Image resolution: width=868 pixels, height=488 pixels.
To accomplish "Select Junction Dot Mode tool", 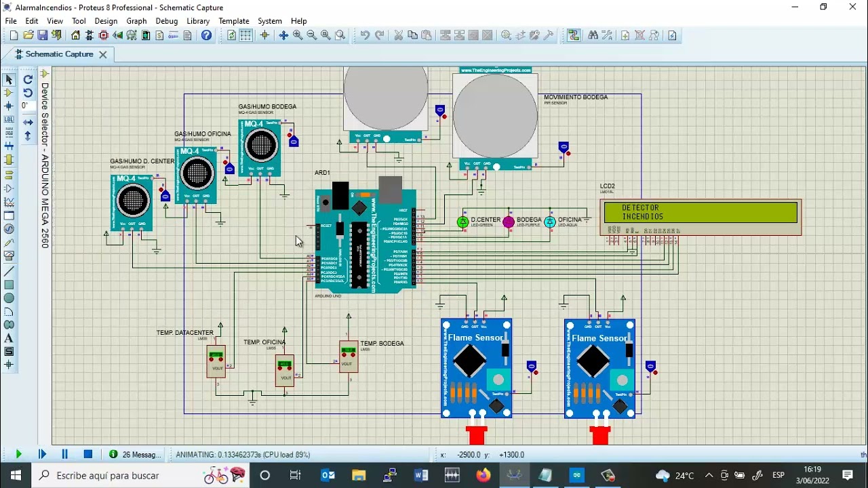I will pos(9,106).
